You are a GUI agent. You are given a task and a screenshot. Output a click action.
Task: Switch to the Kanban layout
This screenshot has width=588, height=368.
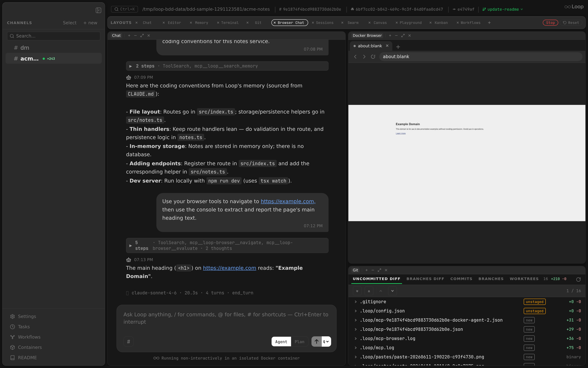(441, 23)
